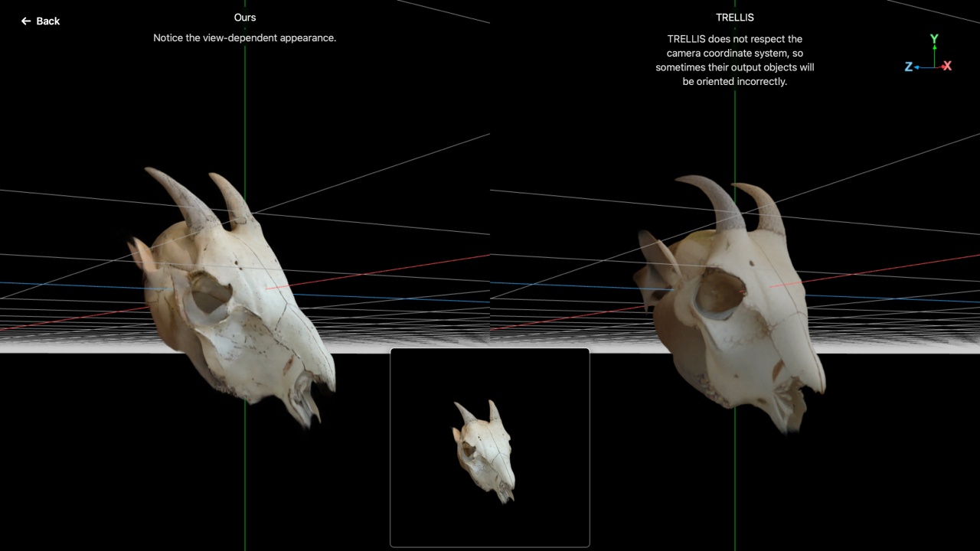Click the green vertical axis line in the Ours viewport
Image resolution: width=980 pixels, height=551 pixels.
coord(245,115)
